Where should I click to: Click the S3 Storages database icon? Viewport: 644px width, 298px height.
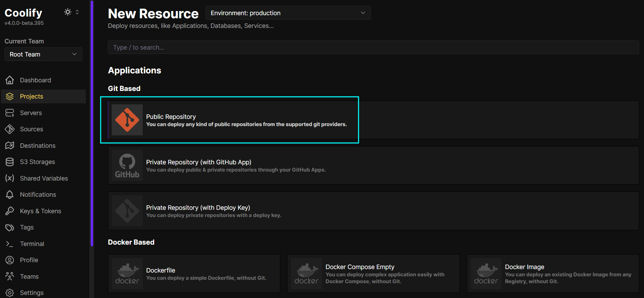(x=10, y=162)
